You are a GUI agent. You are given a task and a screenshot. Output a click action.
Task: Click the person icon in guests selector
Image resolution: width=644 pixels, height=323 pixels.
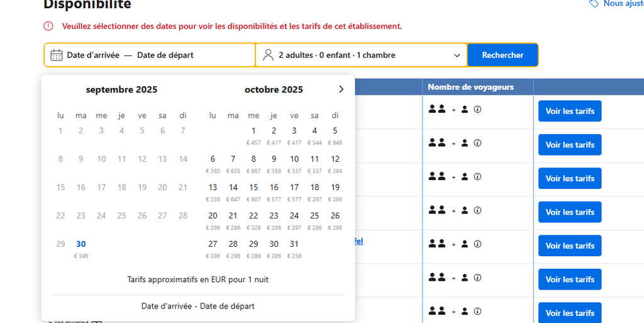[268, 55]
